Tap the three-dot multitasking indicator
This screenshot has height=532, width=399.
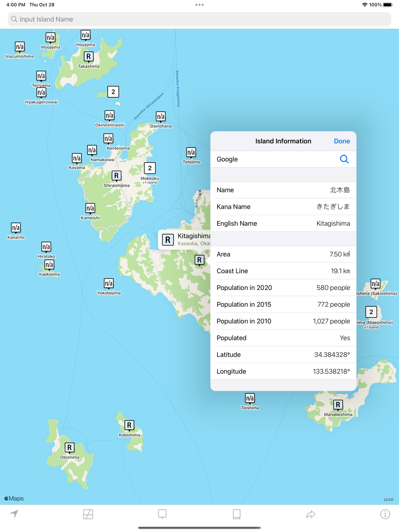click(x=199, y=5)
